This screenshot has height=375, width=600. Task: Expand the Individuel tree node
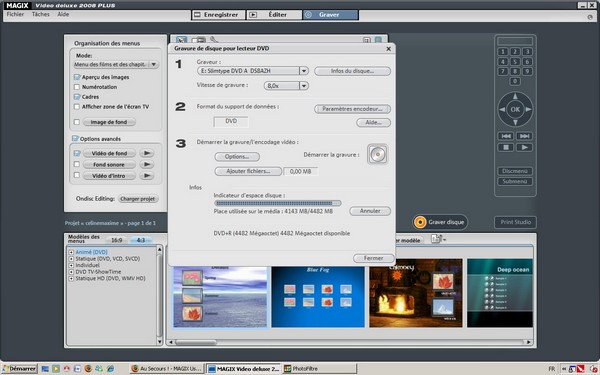pos(71,265)
